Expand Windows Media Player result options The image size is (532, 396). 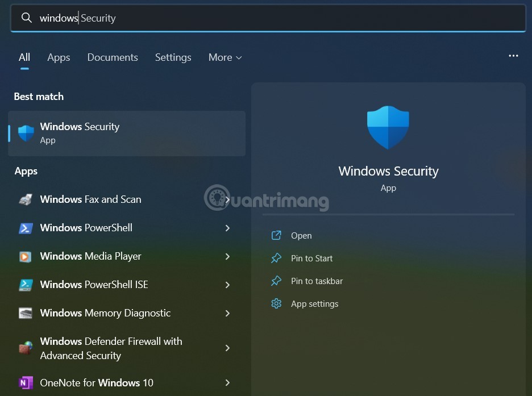click(227, 256)
